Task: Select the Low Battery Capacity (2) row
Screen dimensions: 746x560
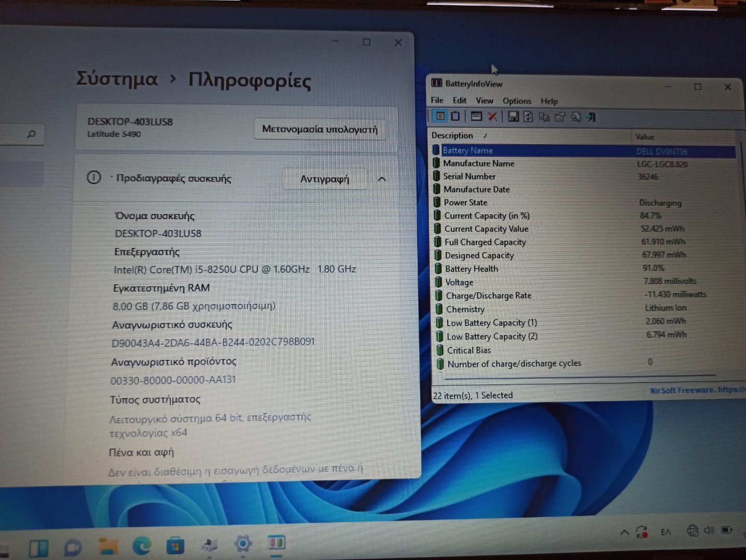Action: [588, 336]
